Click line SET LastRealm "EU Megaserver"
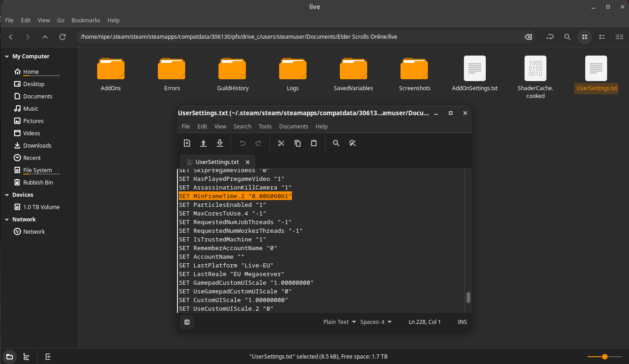This screenshot has height=364, width=629. click(x=232, y=274)
